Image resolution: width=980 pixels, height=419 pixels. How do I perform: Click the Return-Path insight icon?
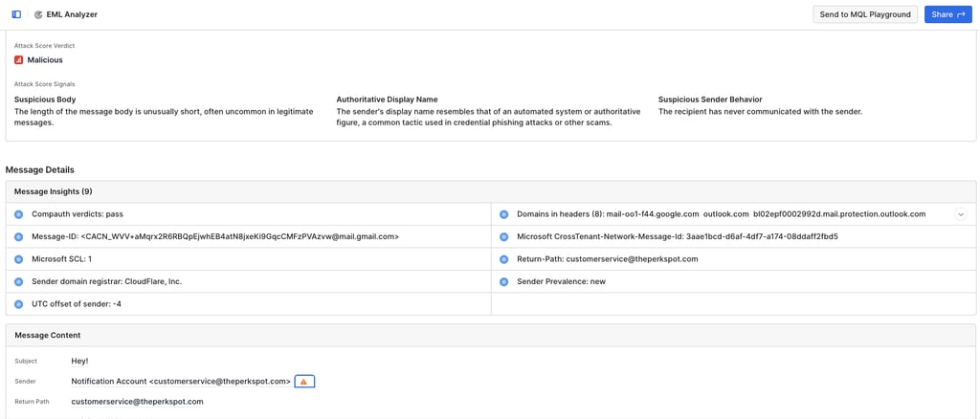click(x=503, y=259)
